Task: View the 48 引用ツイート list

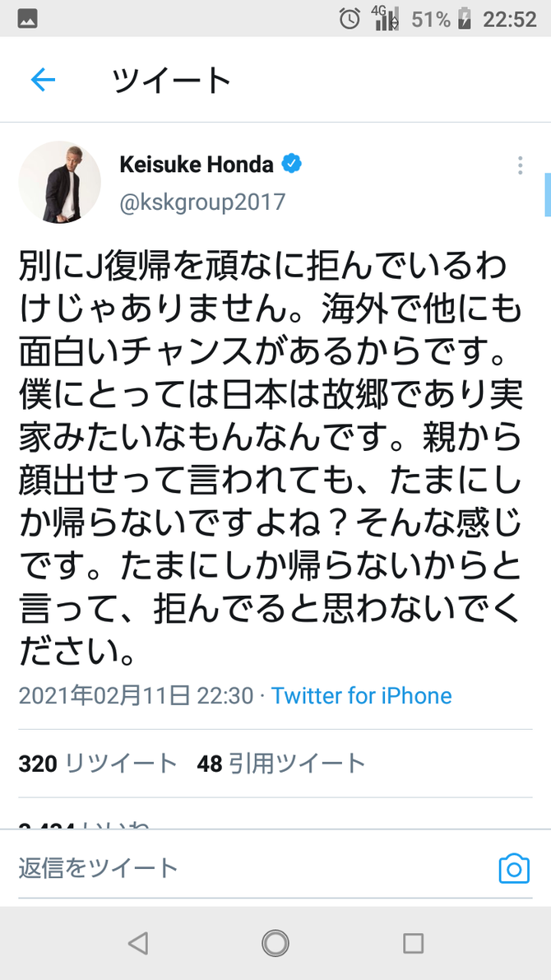Action: tap(281, 763)
